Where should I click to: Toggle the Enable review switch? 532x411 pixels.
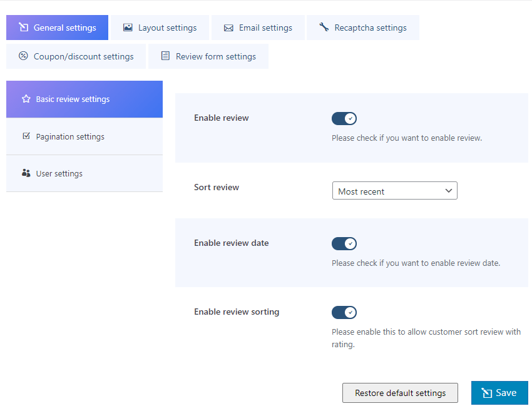[x=344, y=119]
